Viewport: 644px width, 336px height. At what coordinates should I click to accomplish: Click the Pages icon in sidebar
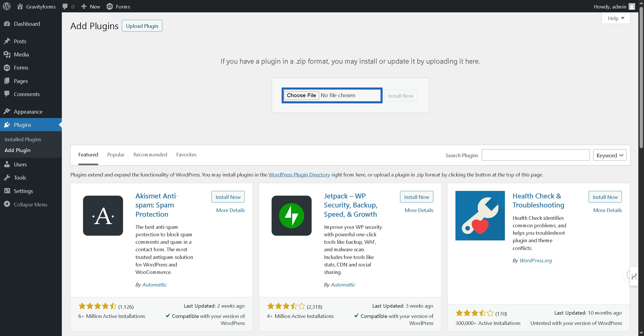pos(7,81)
